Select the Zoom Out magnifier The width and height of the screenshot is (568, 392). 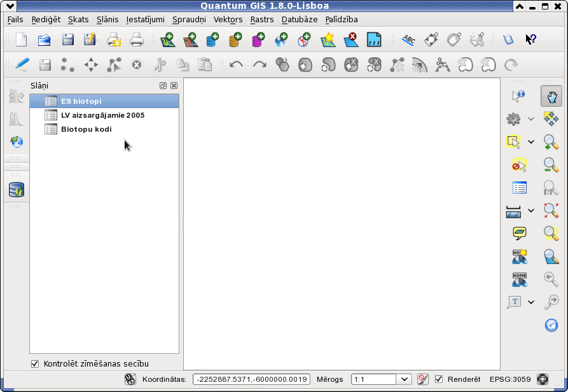click(x=551, y=165)
